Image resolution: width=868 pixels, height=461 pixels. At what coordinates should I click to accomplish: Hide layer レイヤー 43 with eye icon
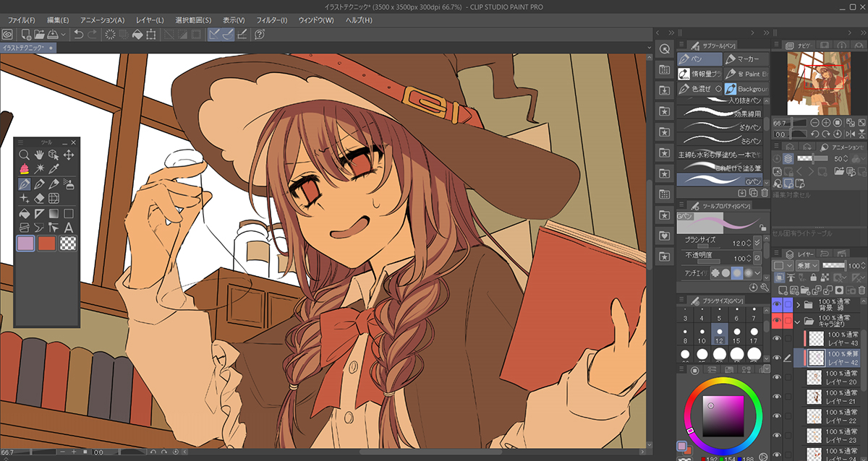coord(777,338)
